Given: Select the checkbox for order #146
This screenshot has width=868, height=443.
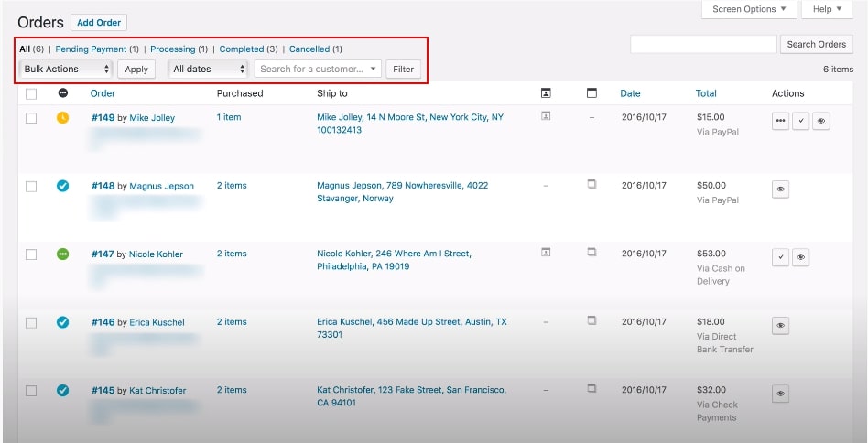Looking at the screenshot, I should pyautogui.click(x=31, y=322).
